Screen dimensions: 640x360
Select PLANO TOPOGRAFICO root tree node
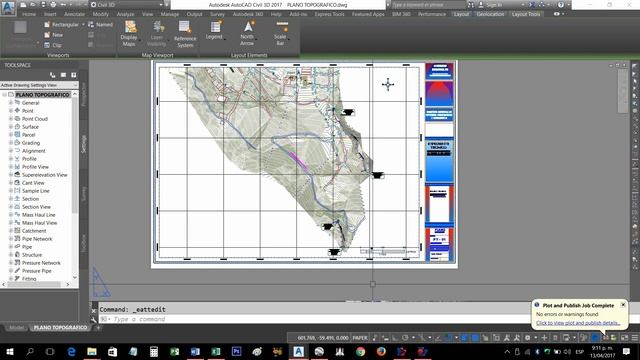point(43,95)
